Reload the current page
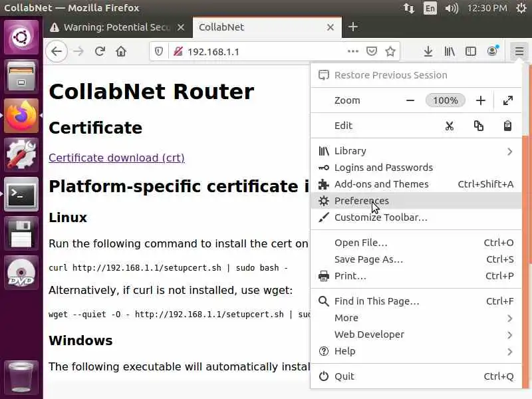Image resolution: width=532 pixels, height=399 pixels. coord(100,52)
